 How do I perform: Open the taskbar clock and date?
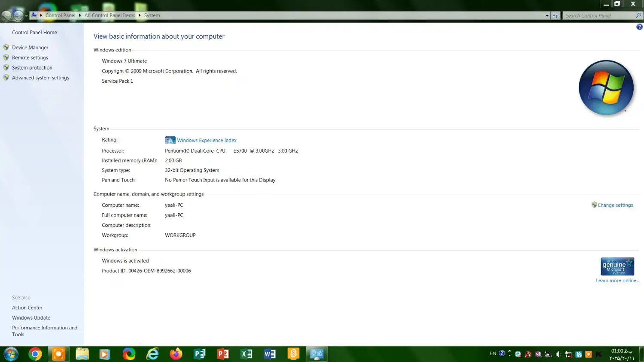[x=622, y=354]
